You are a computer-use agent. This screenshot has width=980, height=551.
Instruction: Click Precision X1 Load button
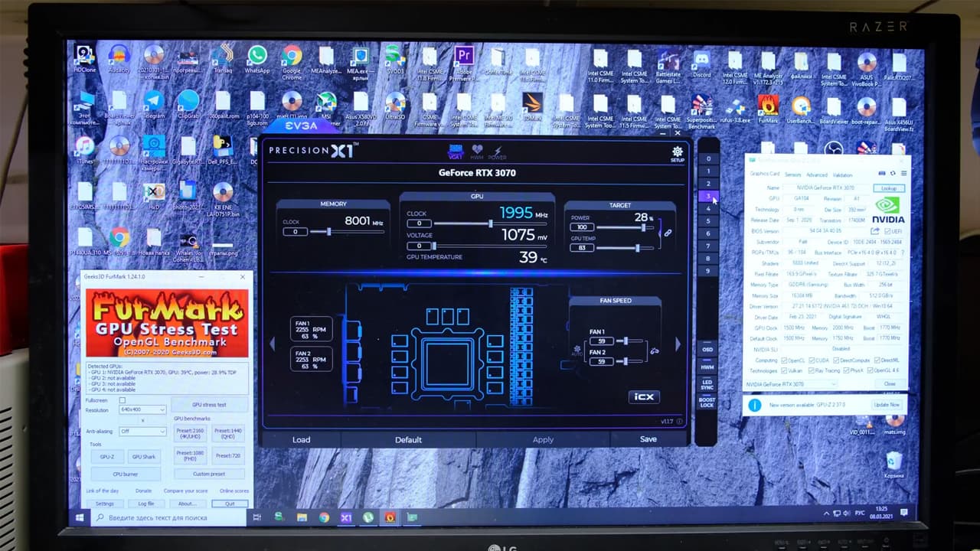pyautogui.click(x=302, y=439)
